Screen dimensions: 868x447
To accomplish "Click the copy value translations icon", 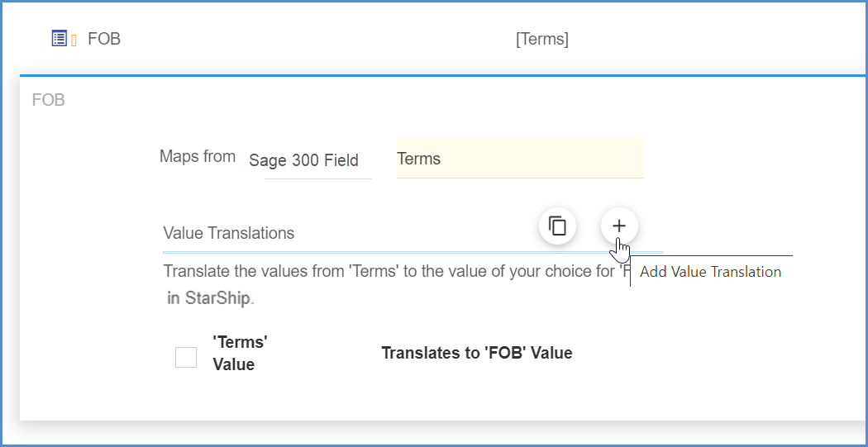I will click(558, 226).
